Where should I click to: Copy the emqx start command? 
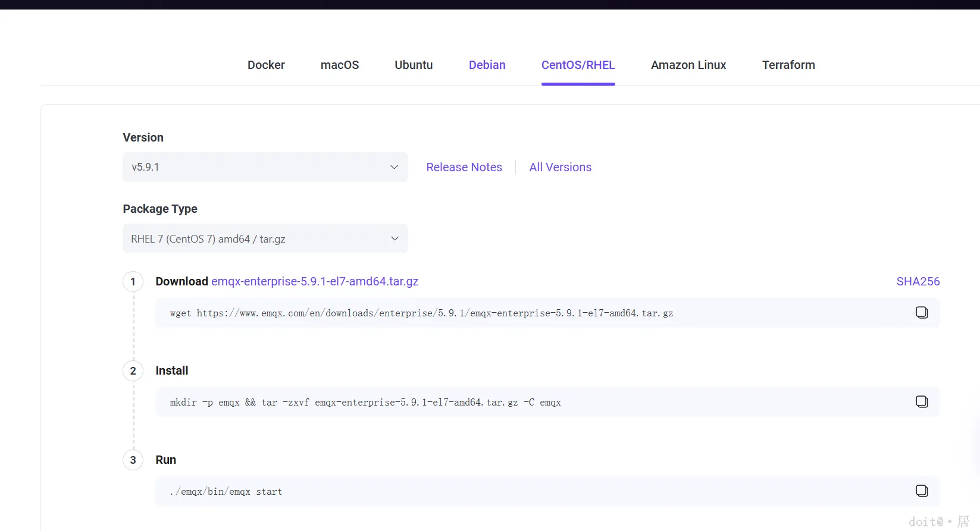pos(922,491)
